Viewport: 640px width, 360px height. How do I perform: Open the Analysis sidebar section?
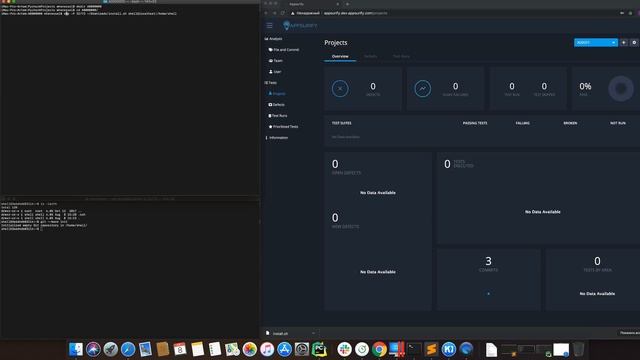[273, 39]
